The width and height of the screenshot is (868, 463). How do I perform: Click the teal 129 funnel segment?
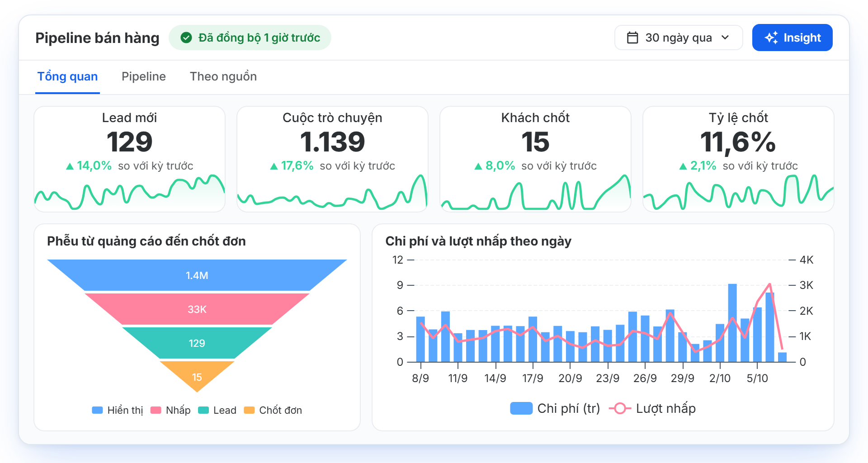[x=197, y=343]
